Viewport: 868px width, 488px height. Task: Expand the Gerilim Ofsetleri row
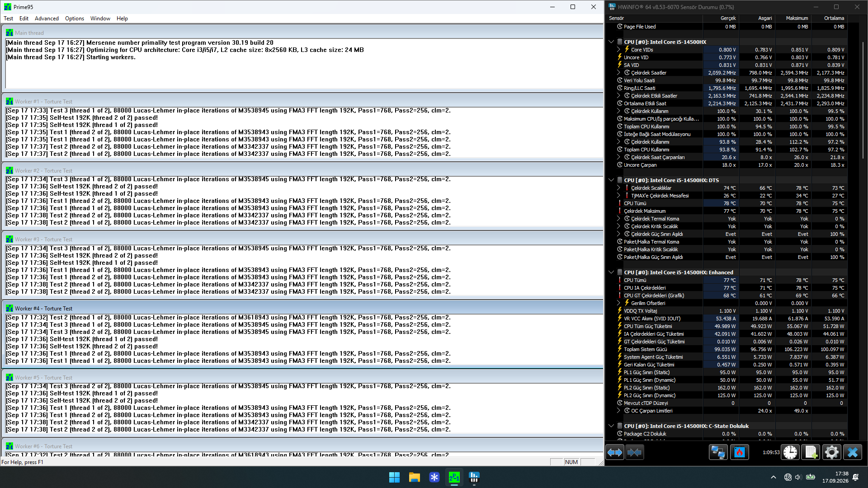tap(618, 303)
